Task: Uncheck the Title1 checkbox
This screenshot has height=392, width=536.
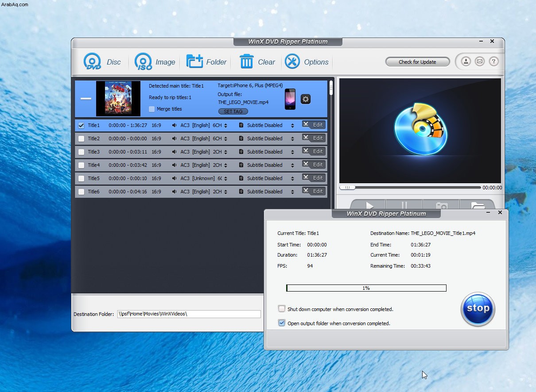Action: [81, 125]
